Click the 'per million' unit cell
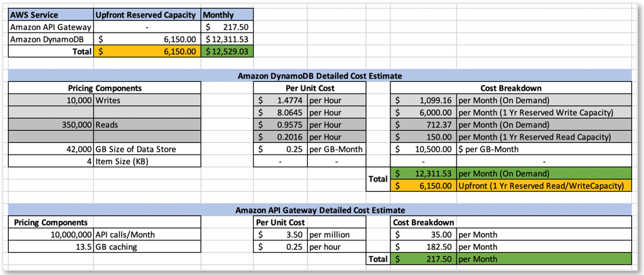Screen dimensions: 644x275 (x=336, y=235)
